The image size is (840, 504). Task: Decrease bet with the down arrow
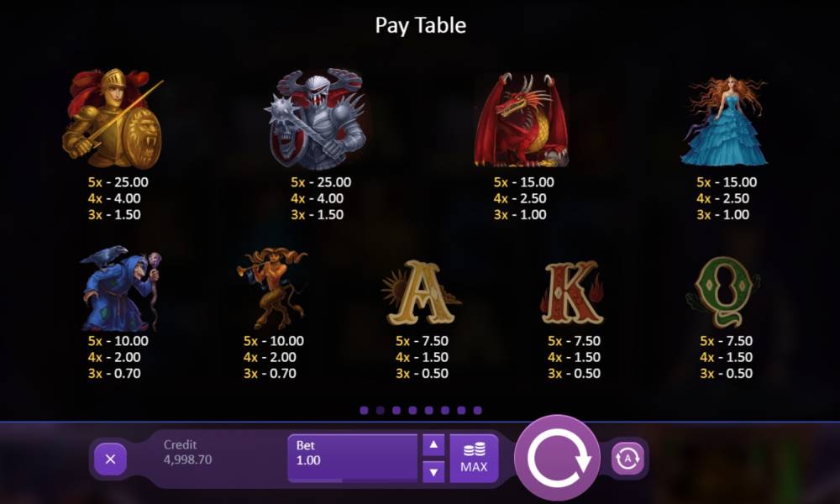click(x=433, y=472)
